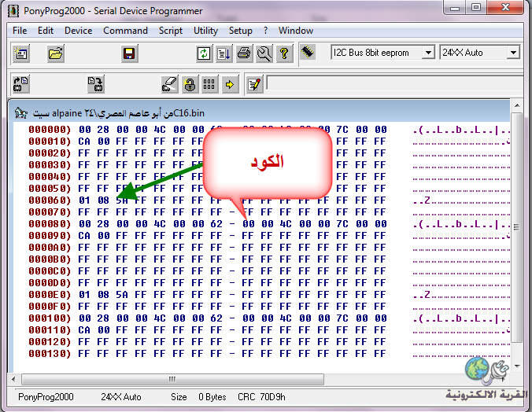Click the security bits padlock icon

tap(190, 84)
